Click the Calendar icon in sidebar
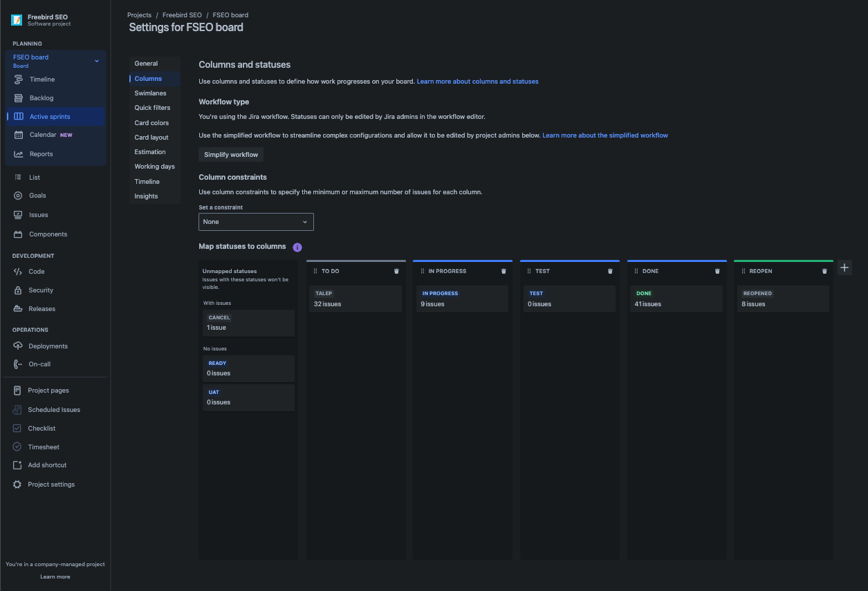Screen dimensions: 868x591 click(x=19, y=135)
